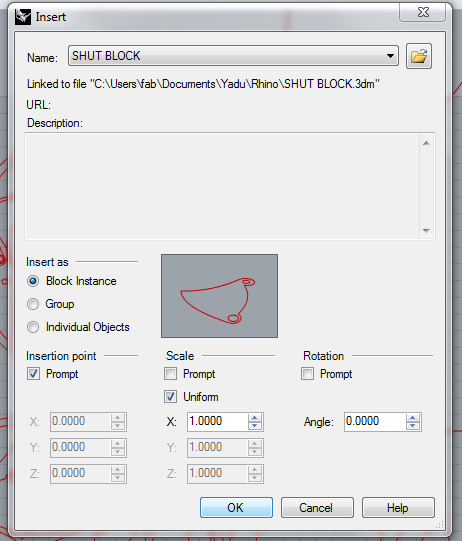Enable the Rotation Prompt checkbox

coord(307,374)
